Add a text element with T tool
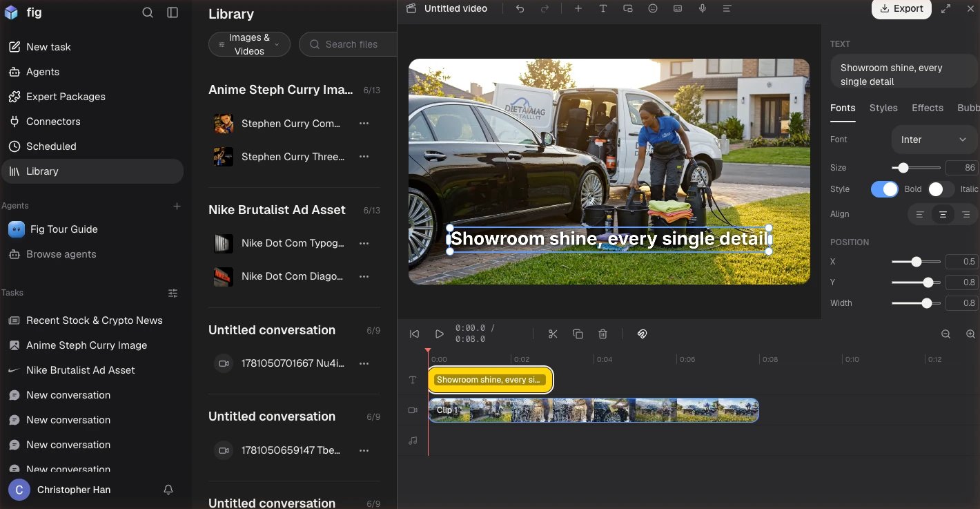980x509 pixels. [x=603, y=8]
